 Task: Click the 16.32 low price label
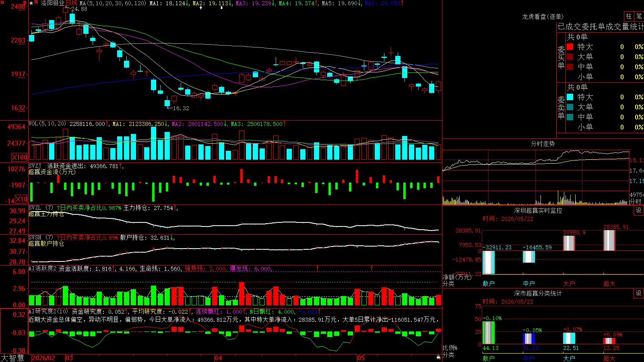[x=181, y=108]
